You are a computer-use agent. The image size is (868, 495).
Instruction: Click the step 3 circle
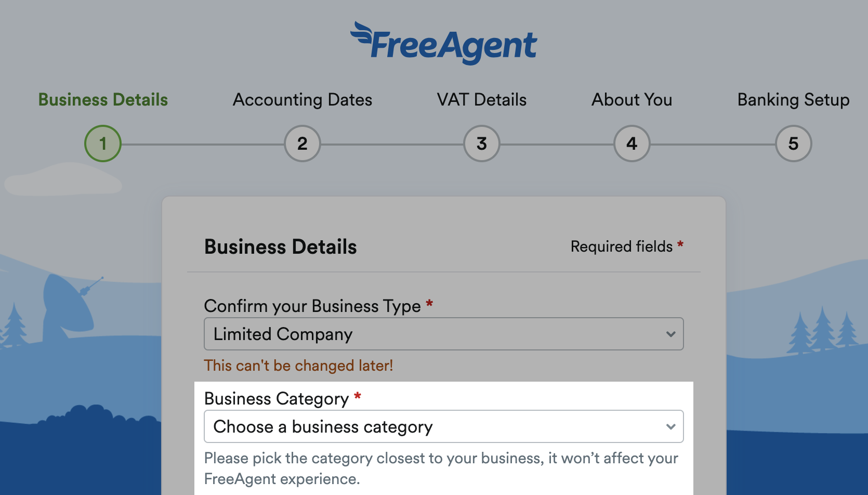(481, 144)
